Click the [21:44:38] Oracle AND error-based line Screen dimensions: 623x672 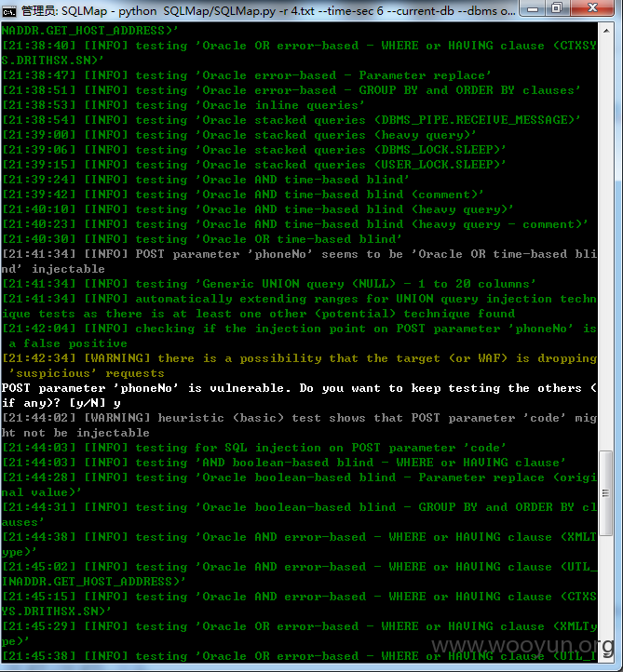(299, 544)
